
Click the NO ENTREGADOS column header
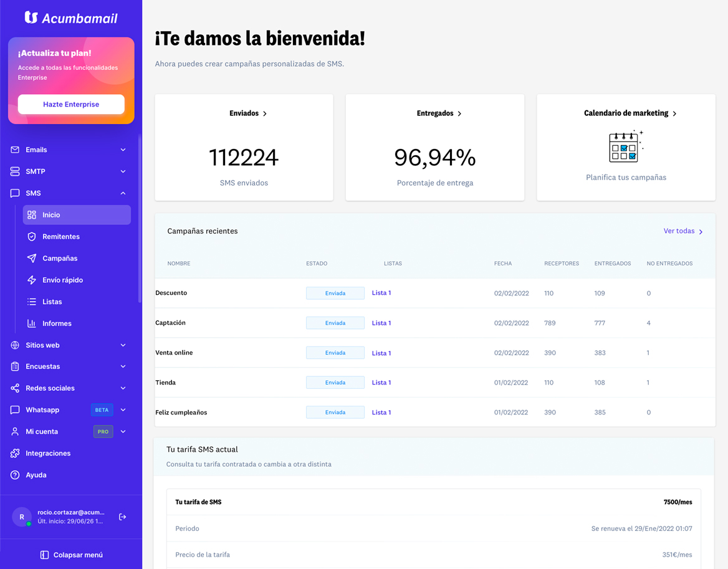669,263
